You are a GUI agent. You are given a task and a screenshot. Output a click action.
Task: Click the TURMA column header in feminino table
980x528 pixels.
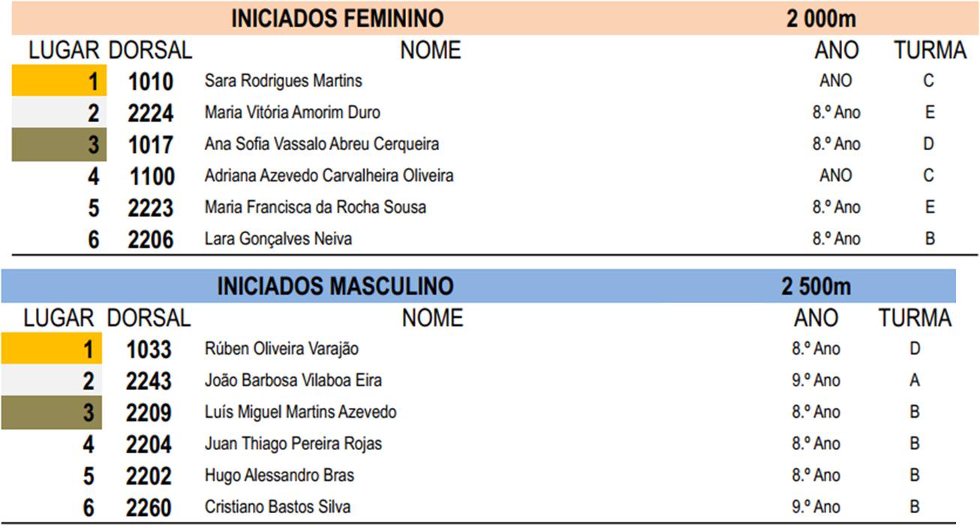tap(930, 50)
